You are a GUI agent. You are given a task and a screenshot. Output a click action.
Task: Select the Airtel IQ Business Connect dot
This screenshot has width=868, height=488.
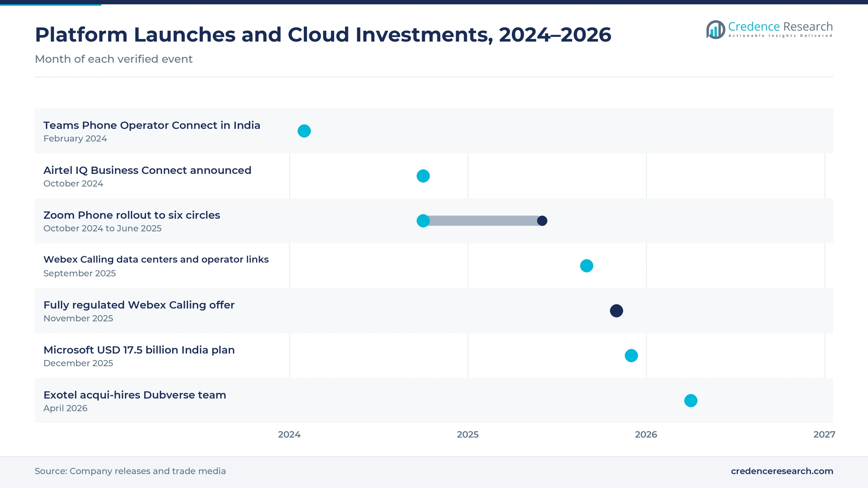tap(423, 176)
